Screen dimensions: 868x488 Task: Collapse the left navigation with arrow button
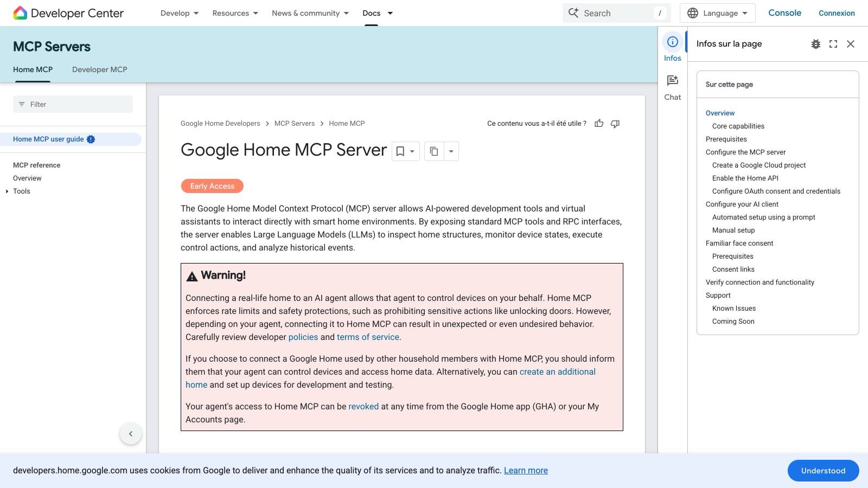coord(131,434)
